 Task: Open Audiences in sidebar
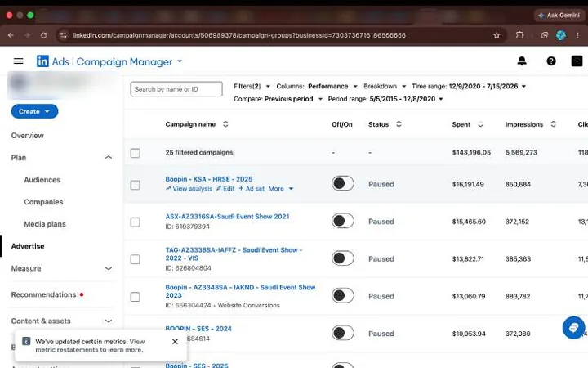(x=42, y=179)
